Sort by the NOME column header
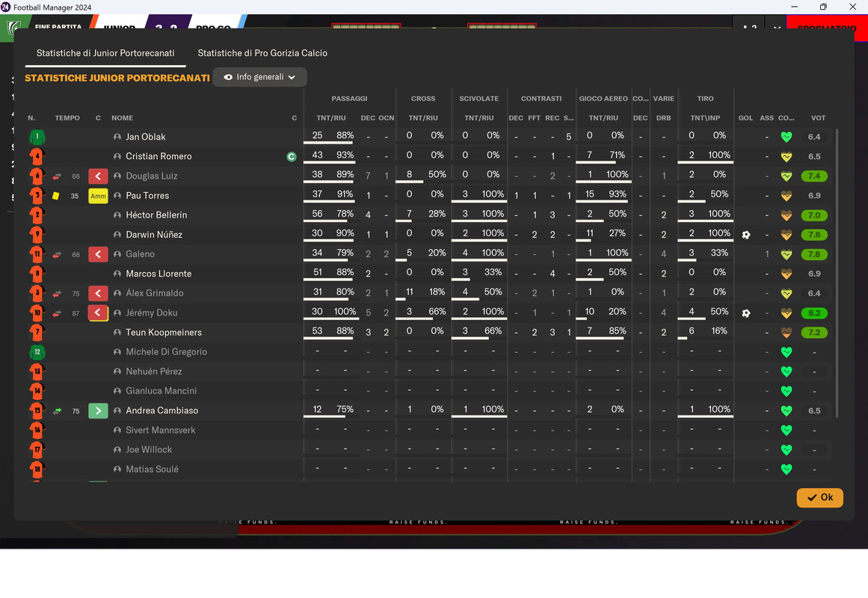Screen dimensions: 868x598 coord(123,118)
